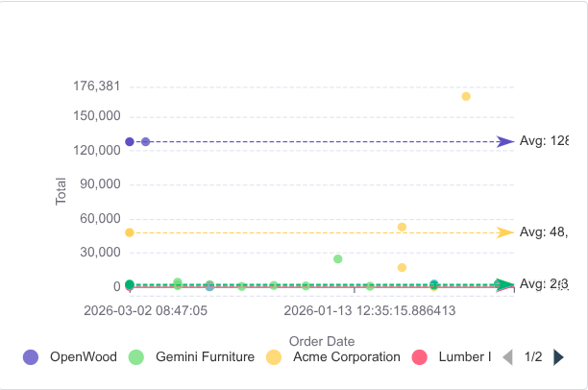Hide the Acme Corporation series via legend

[274, 357]
